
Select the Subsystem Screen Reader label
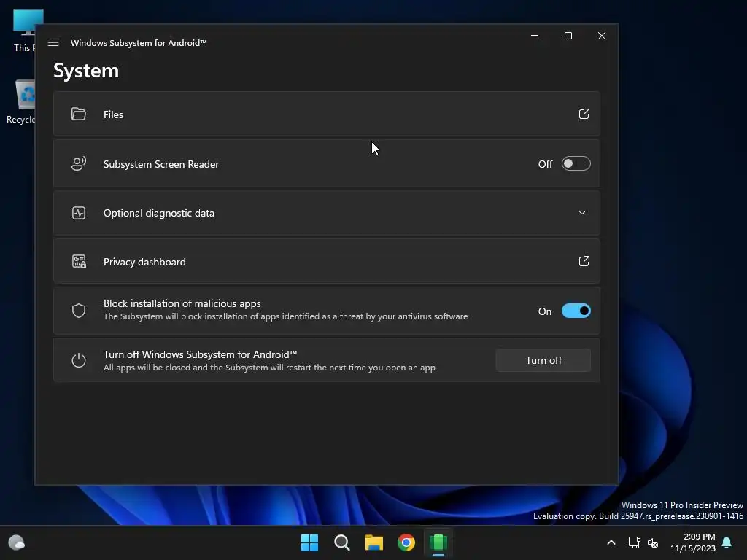161,164
